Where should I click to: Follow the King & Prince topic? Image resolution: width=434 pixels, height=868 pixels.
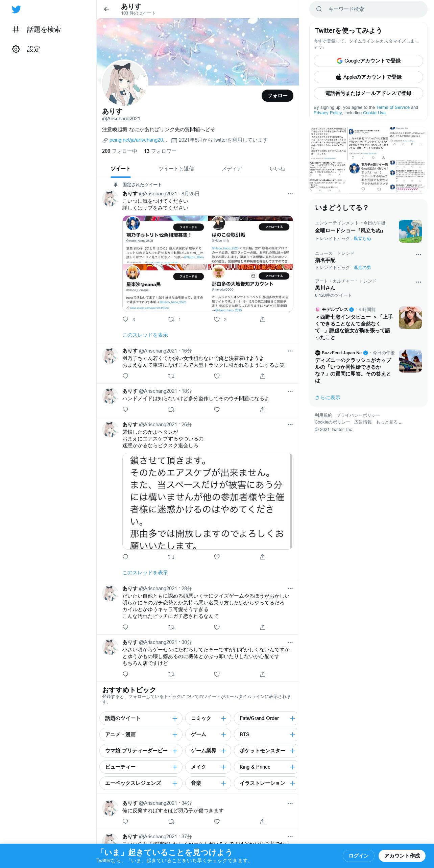[x=292, y=767]
